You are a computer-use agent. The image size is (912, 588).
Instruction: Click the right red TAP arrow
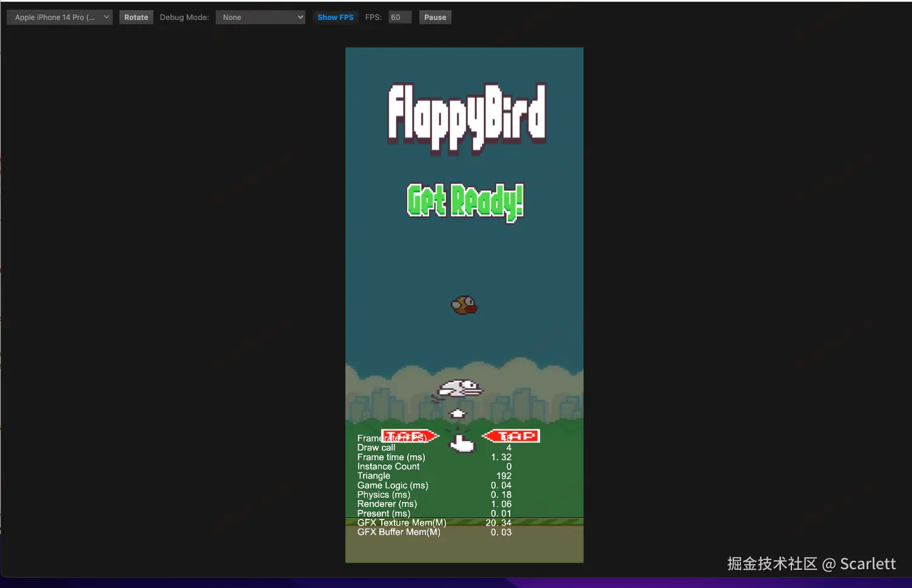(511, 436)
